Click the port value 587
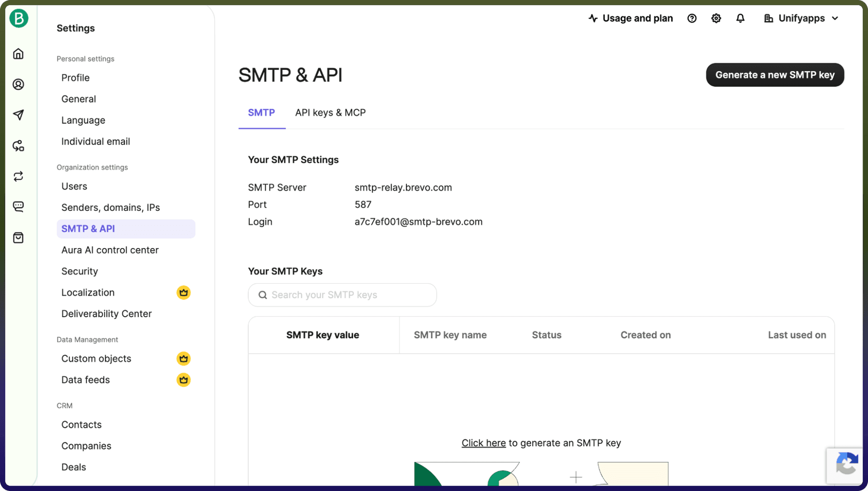 (363, 205)
